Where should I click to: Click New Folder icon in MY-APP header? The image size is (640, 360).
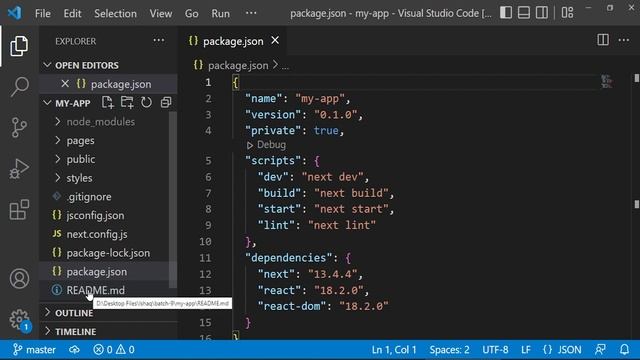[x=127, y=102]
